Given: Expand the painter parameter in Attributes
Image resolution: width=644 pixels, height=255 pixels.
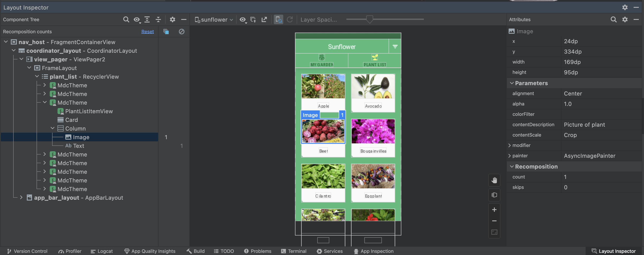Looking at the screenshot, I should click(509, 156).
